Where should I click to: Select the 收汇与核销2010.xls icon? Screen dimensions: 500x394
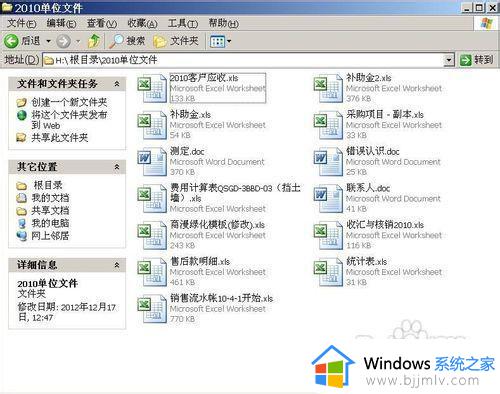328,235
